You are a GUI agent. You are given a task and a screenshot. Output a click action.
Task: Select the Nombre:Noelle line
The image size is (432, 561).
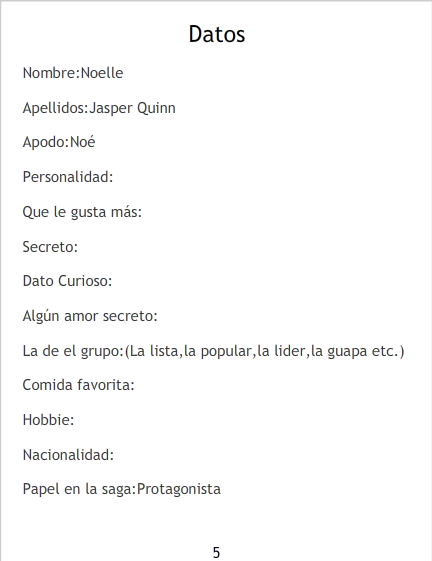[73, 73]
